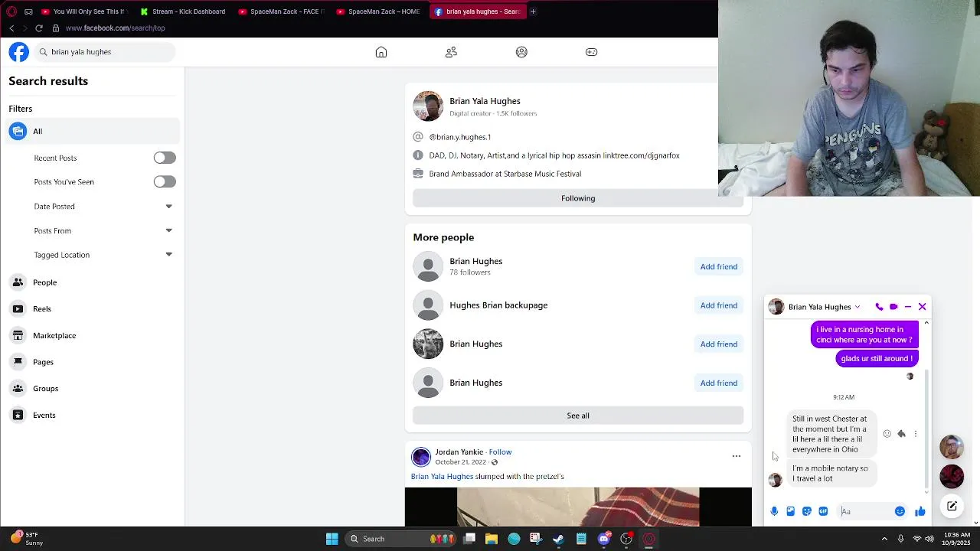Open the Friends icon in top navigation
This screenshot has width=980, height=551.
451,52
